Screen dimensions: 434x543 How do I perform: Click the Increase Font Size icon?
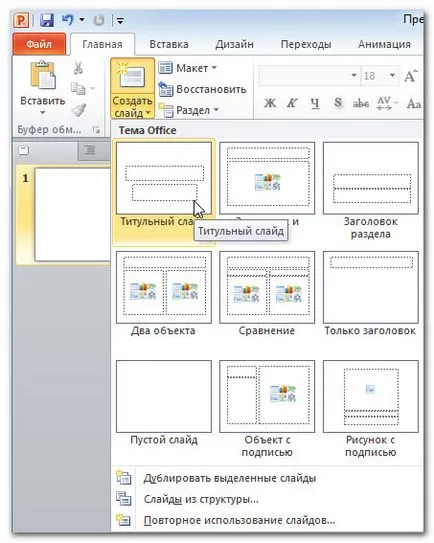pyautogui.click(x=411, y=75)
